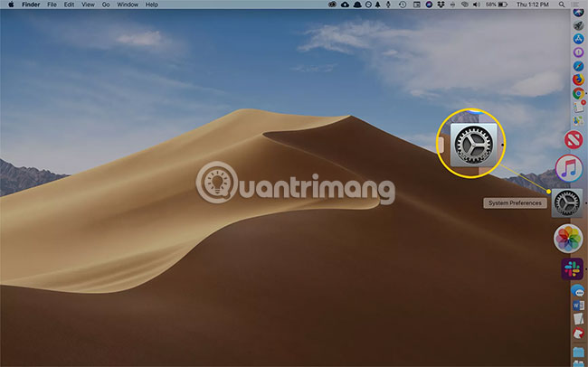Launch iTunes from the Dock
The height and width of the screenshot is (367, 588).
tap(569, 168)
